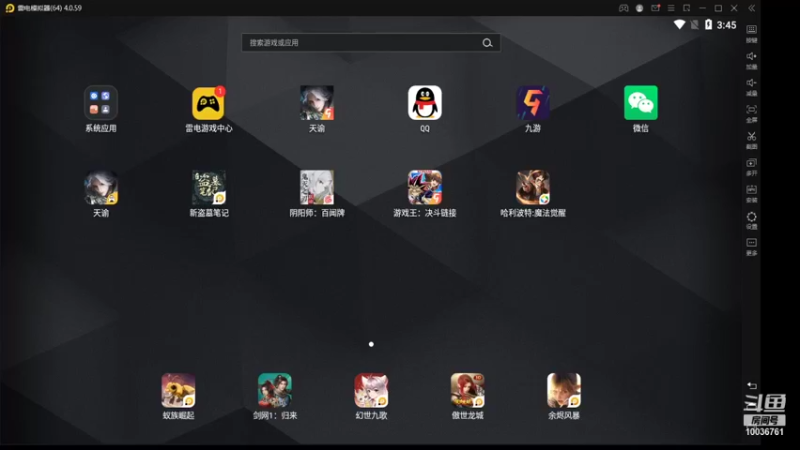
Task: Click the pop-out window icon in title bar
Action: (x=687, y=8)
